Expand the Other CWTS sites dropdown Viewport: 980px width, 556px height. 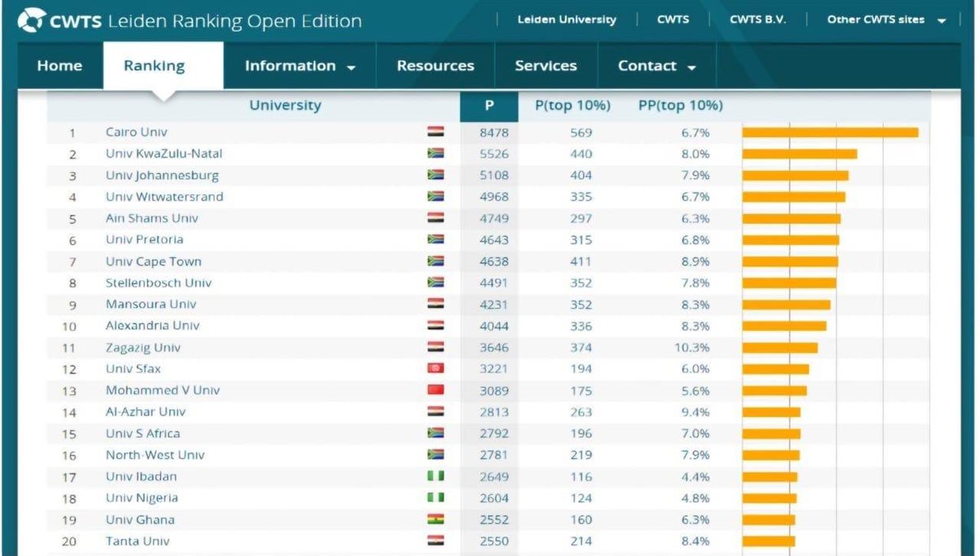tap(886, 20)
